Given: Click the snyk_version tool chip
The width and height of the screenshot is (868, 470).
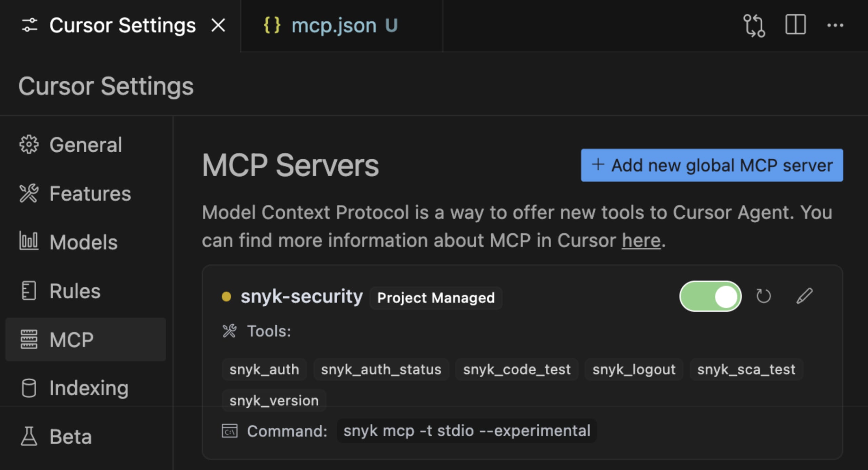Looking at the screenshot, I should pos(274,401).
